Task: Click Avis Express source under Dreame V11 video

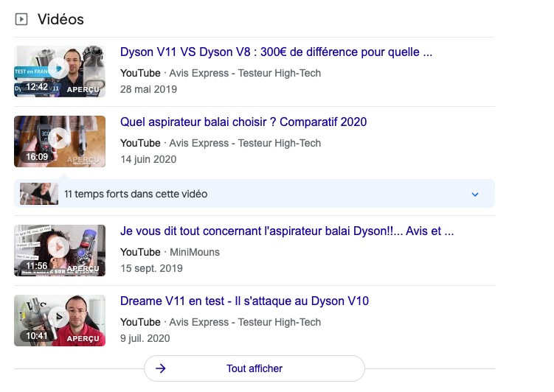Action: click(245, 322)
